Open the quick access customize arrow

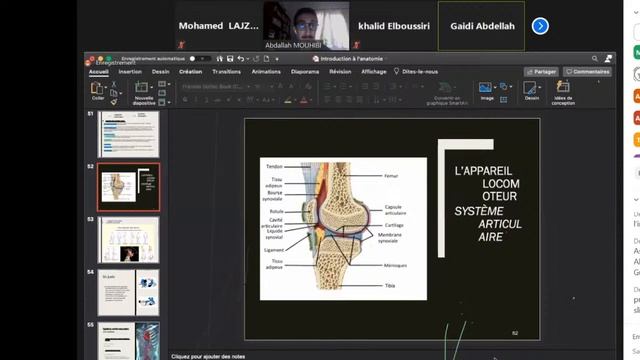pos(277,59)
